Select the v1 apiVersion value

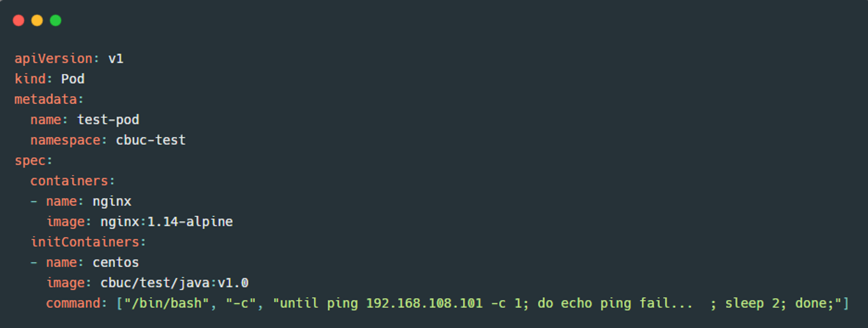[x=116, y=59]
